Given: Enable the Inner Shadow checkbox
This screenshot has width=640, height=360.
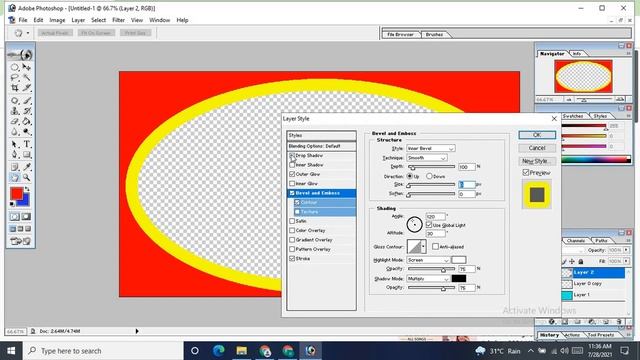Looking at the screenshot, I should click(292, 165).
